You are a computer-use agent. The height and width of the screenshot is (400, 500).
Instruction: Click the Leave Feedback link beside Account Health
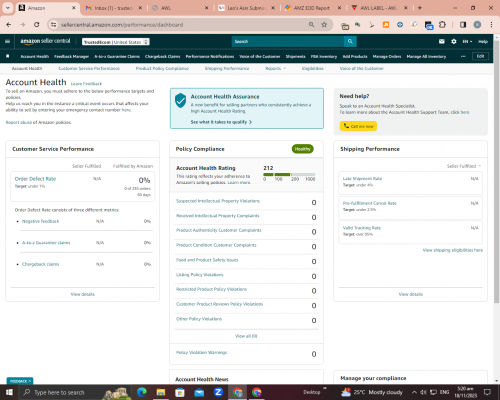point(86,84)
